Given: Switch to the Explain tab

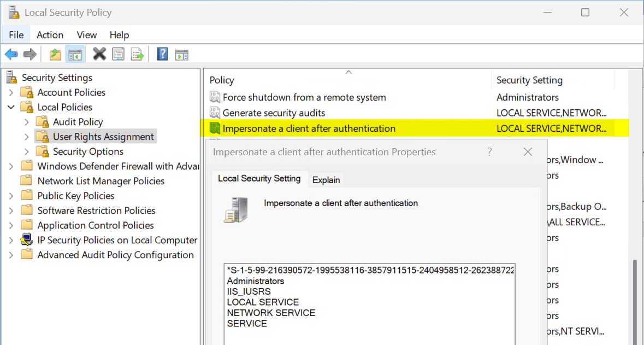Looking at the screenshot, I should (326, 180).
